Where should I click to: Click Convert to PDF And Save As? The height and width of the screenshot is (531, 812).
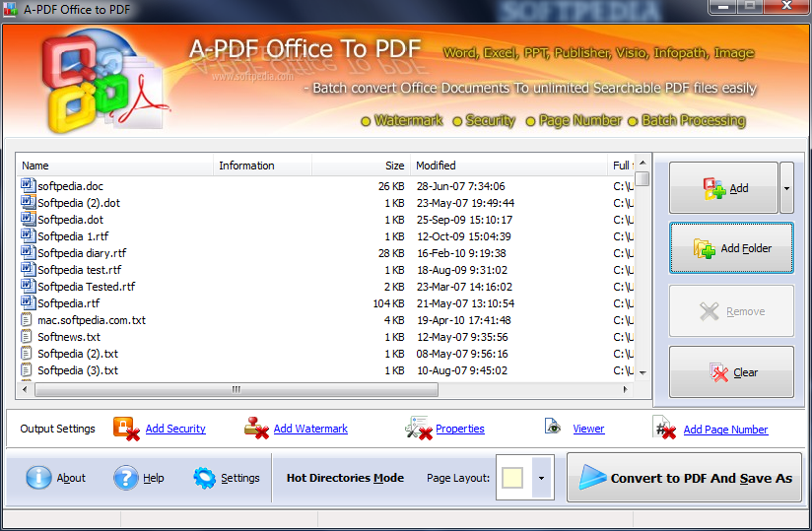pos(684,478)
